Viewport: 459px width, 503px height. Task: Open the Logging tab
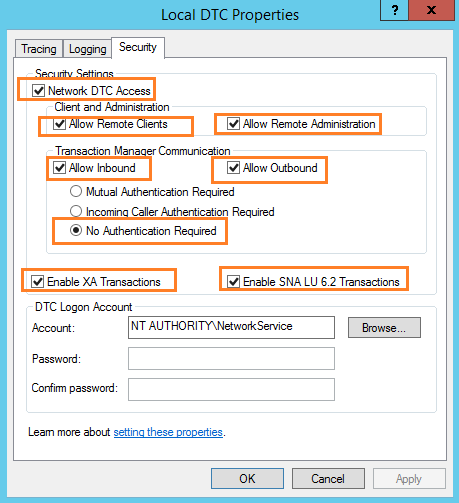(x=87, y=49)
